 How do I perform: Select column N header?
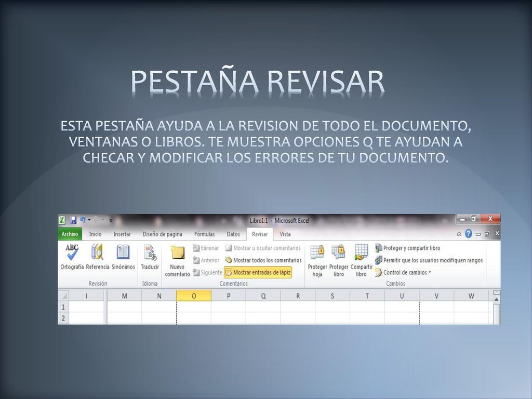pyautogui.click(x=159, y=296)
